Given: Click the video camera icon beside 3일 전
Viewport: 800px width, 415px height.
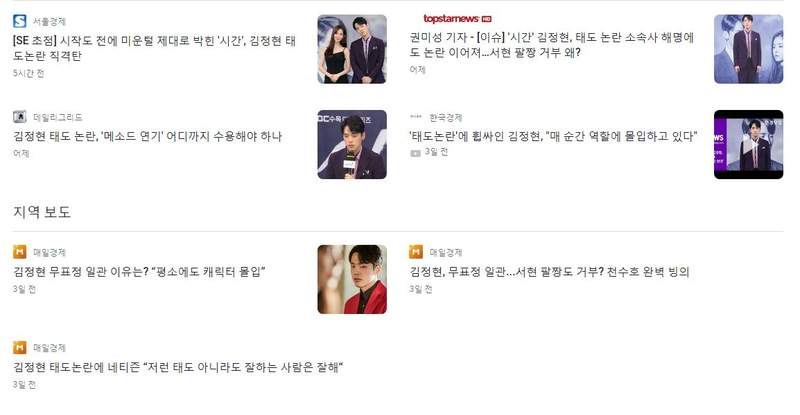Looking at the screenshot, I should pos(415,153).
